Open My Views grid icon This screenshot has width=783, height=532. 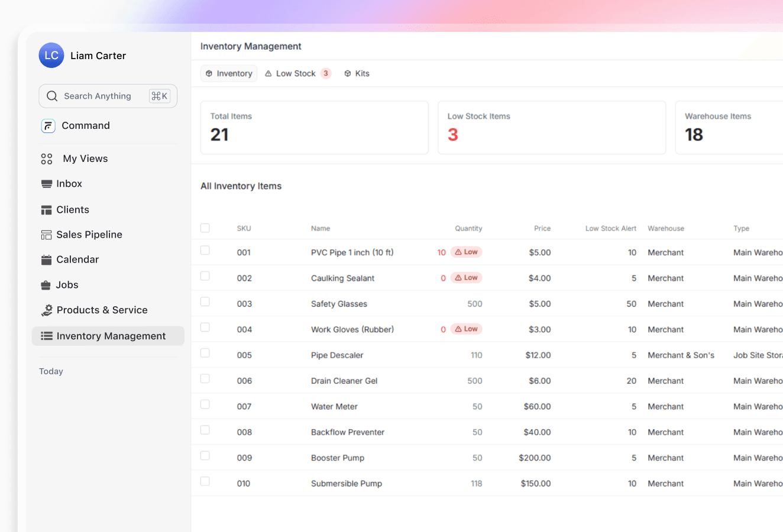click(47, 159)
